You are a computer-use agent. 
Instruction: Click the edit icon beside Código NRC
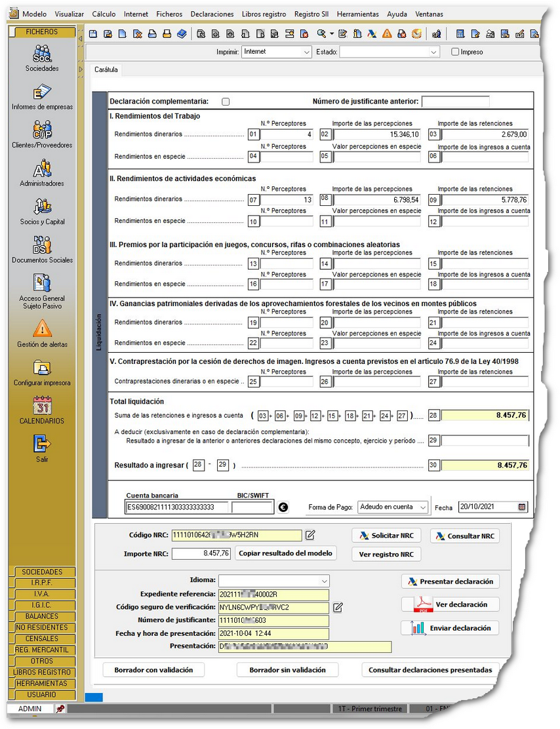(x=310, y=535)
